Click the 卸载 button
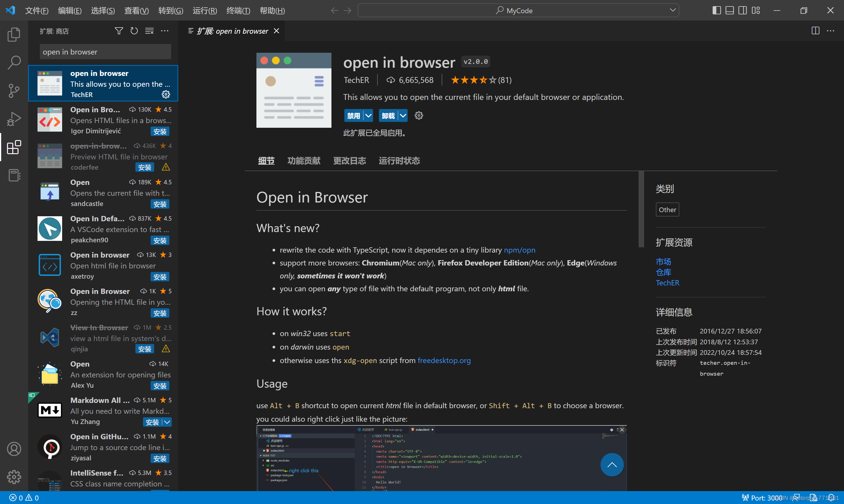 tap(388, 115)
